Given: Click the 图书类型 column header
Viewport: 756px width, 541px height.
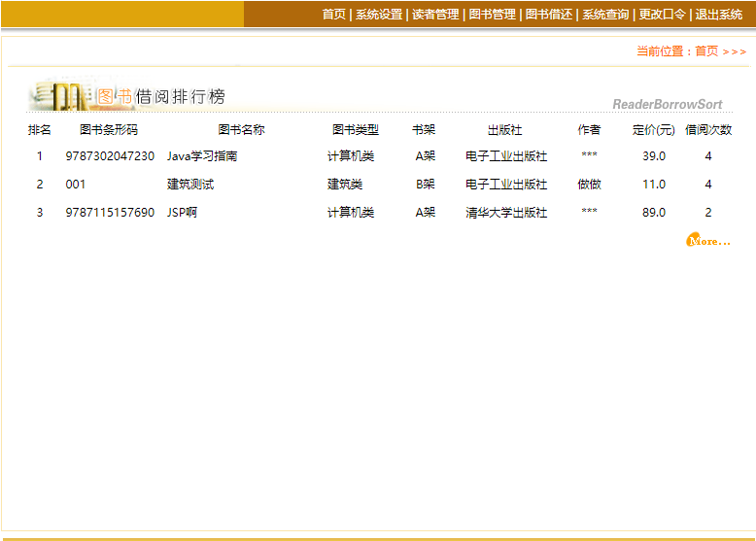Looking at the screenshot, I should (356, 129).
